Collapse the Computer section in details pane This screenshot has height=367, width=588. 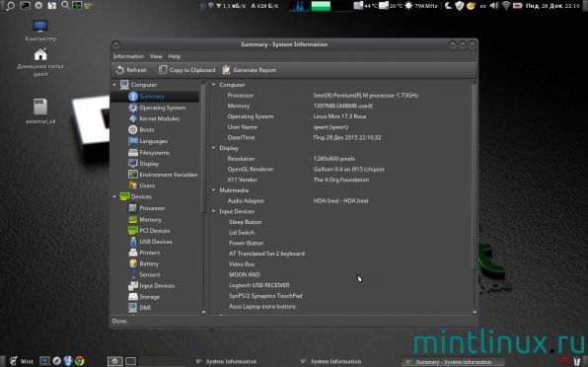coord(214,85)
